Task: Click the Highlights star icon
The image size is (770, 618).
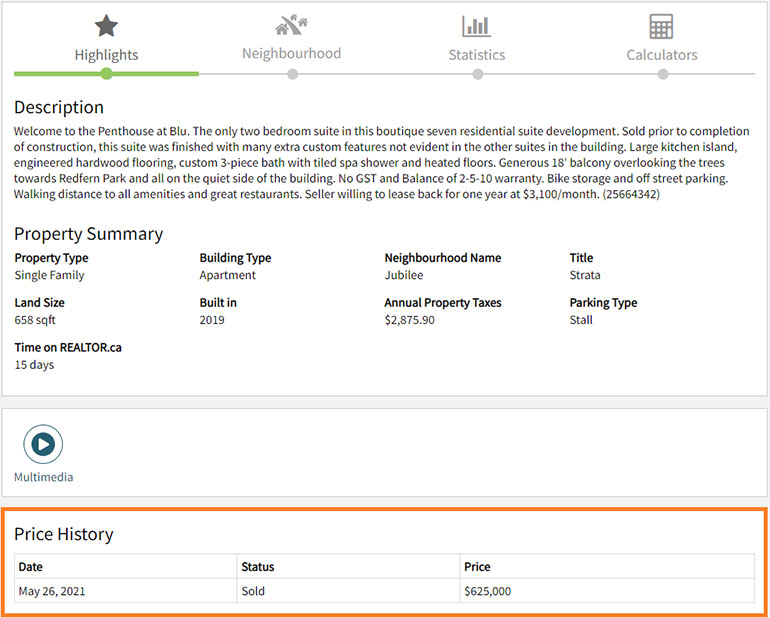Action: [106, 26]
